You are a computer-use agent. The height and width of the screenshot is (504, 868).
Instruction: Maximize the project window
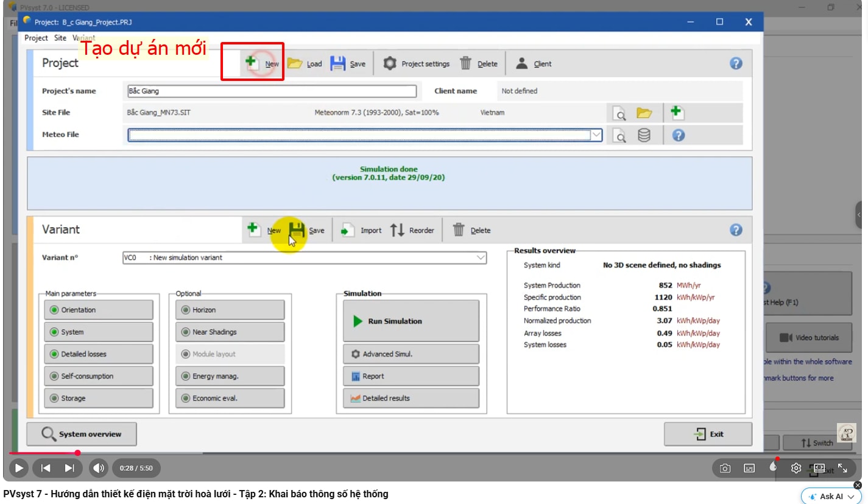pyautogui.click(x=719, y=22)
